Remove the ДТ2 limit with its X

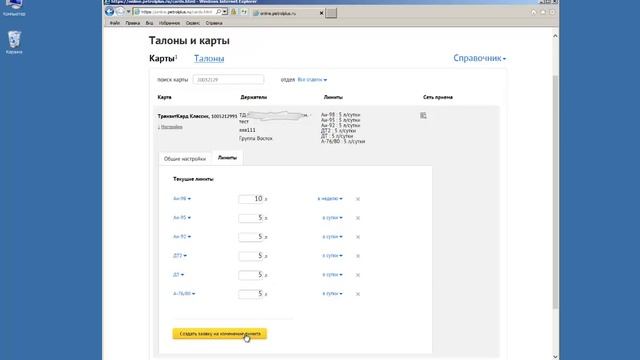tap(358, 256)
